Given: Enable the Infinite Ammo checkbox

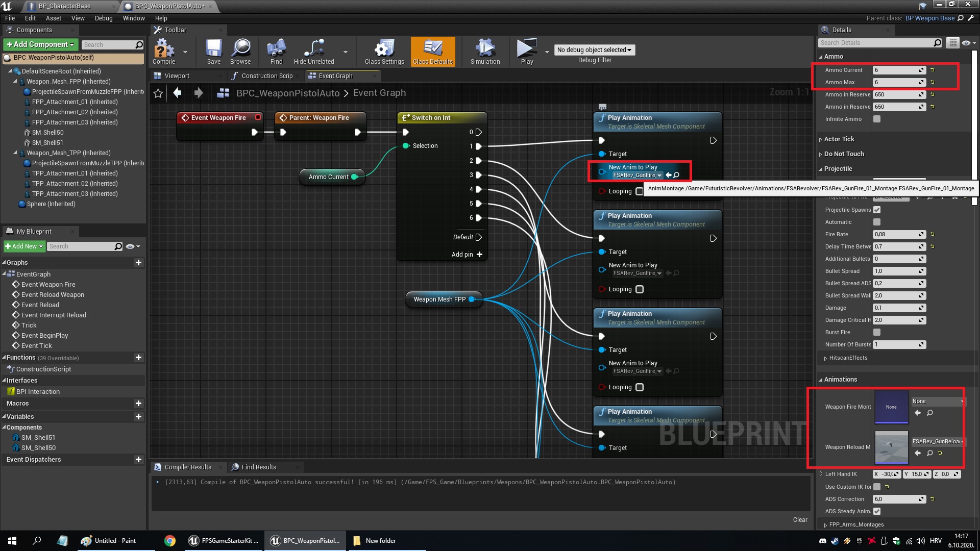Looking at the screenshot, I should (877, 119).
